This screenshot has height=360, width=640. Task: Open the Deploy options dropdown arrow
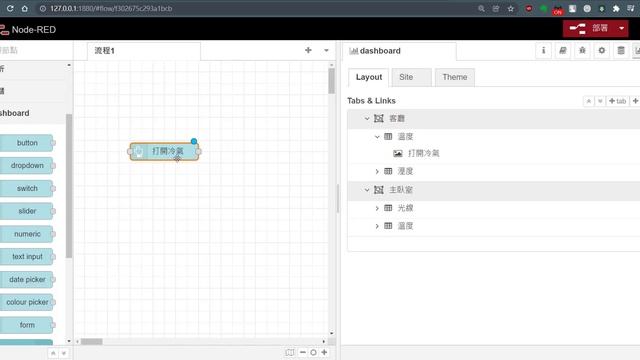coord(622,29)
